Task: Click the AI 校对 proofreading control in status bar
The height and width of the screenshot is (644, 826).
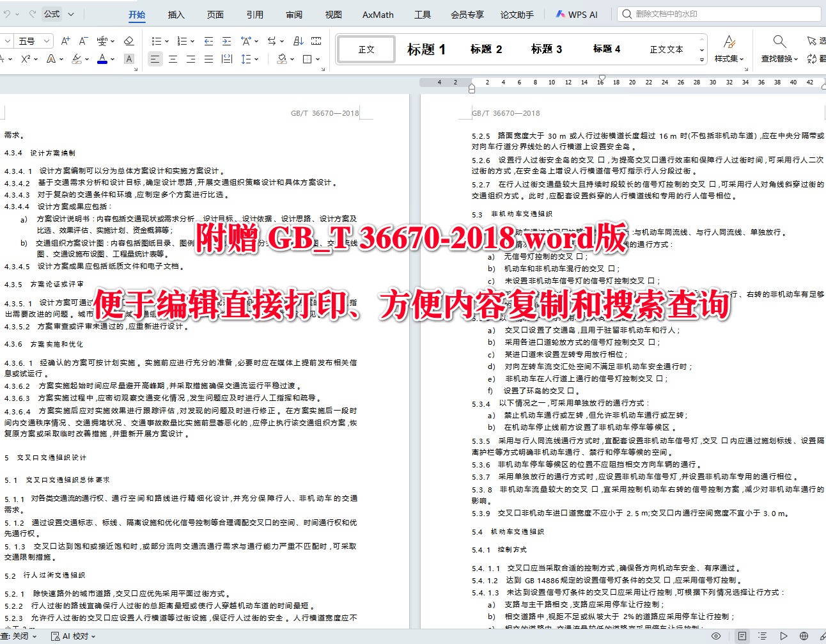Action: [x=68, y=636]
